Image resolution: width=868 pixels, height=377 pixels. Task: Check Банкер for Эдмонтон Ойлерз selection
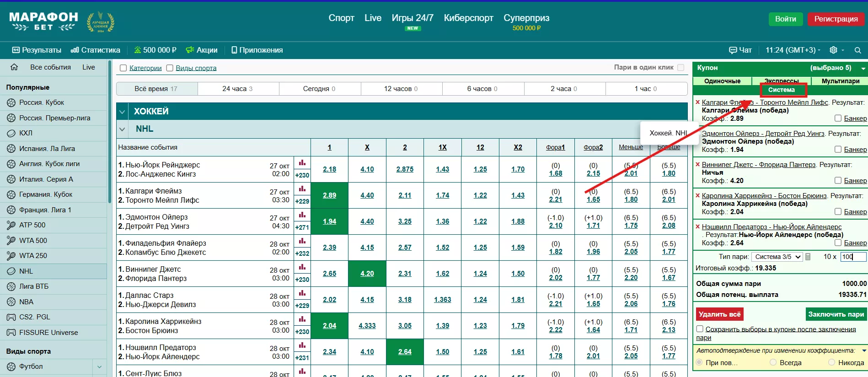[838, 149]
